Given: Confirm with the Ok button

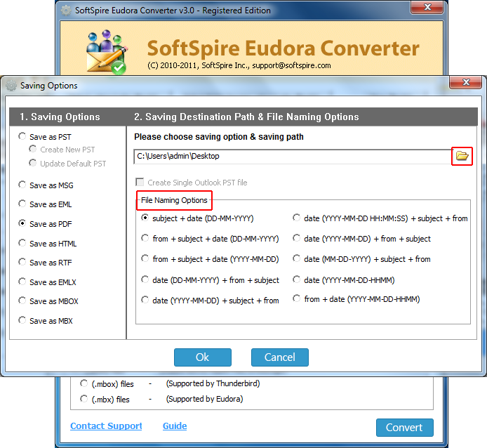Looking at the screenshot, I should [203, 357].
